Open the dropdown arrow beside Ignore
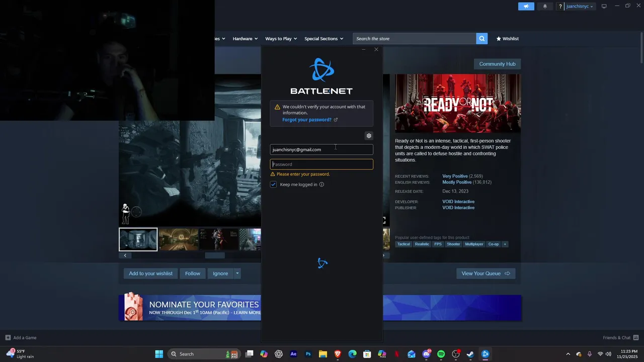Screen dimensions: 644x362 (x=237, y=274)
